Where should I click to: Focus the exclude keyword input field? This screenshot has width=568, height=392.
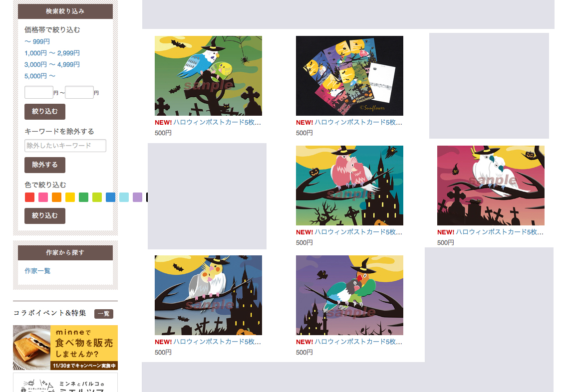click(65, 146)
